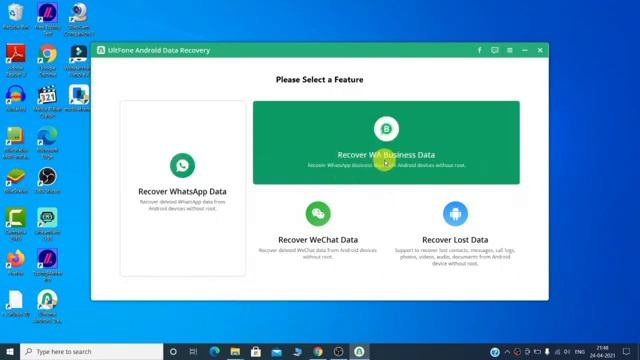
Task: Click the taskbar search box
Action: tap(91, 351)
